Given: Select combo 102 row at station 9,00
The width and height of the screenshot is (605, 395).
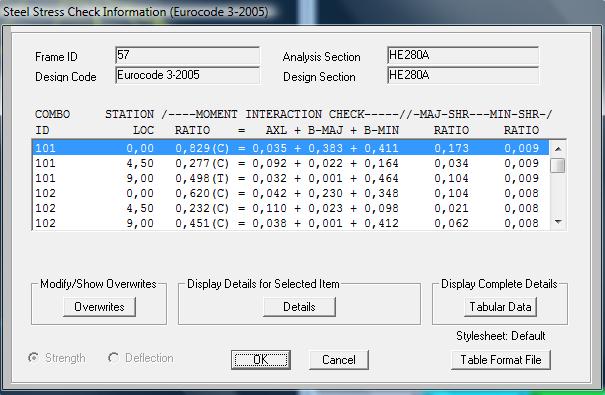Looking at the screenshot, I should tap(291, 223).
